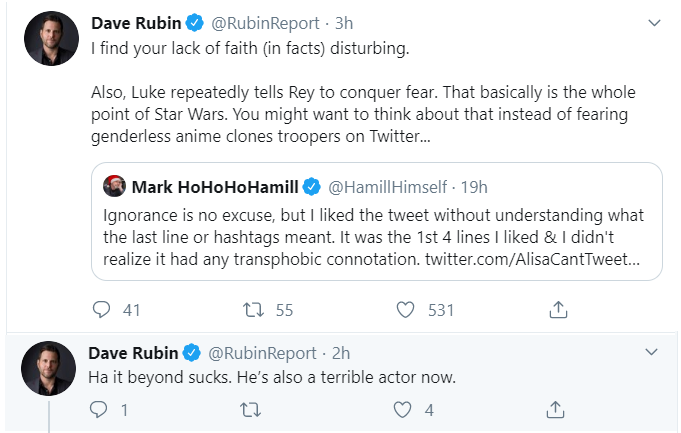Viewport: 681px width, 433px height.
Task: Reply to the first Dave Rubin tweet
Action: tap(101, 310)
